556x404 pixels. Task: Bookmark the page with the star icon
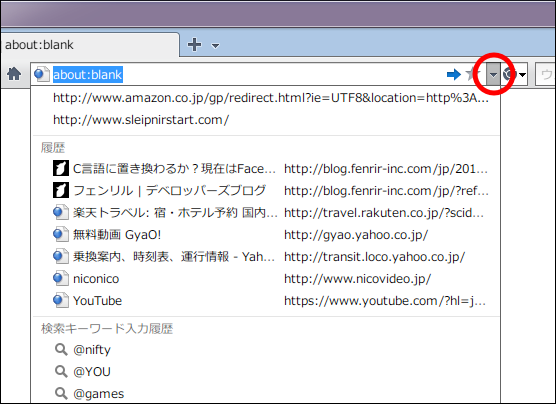click(472, 74)
